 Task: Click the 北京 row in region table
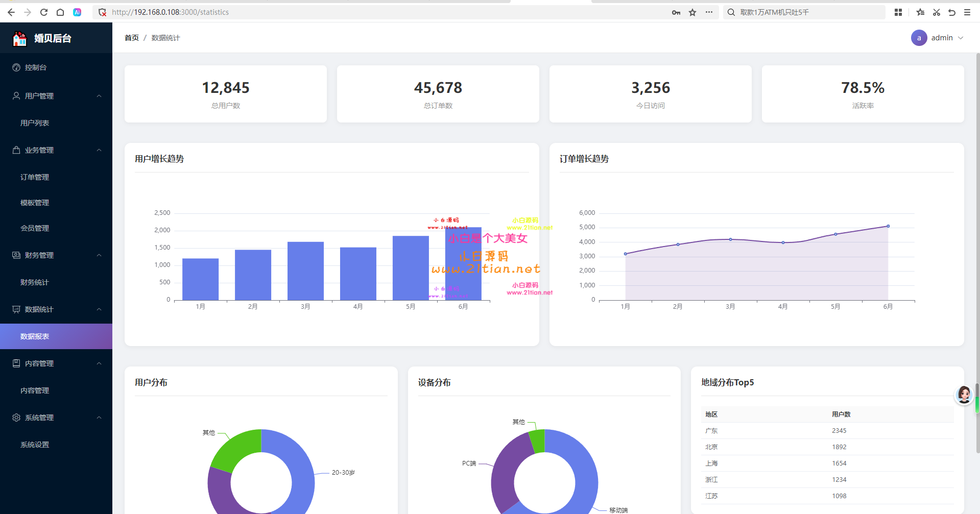pyautogui.click(x=827, y=447)
